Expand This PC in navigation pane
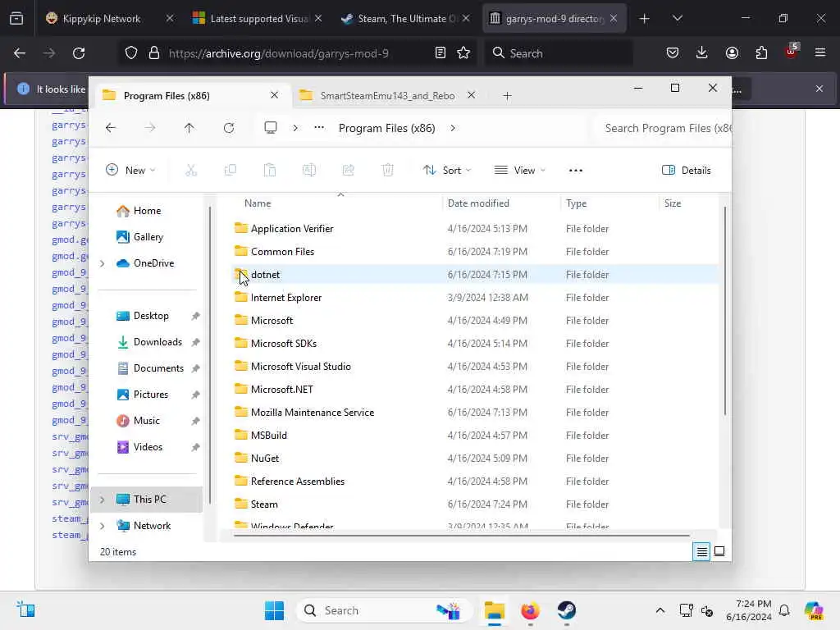Image resolution: width=840 pixels, height=630 pixels. point(102,500)
